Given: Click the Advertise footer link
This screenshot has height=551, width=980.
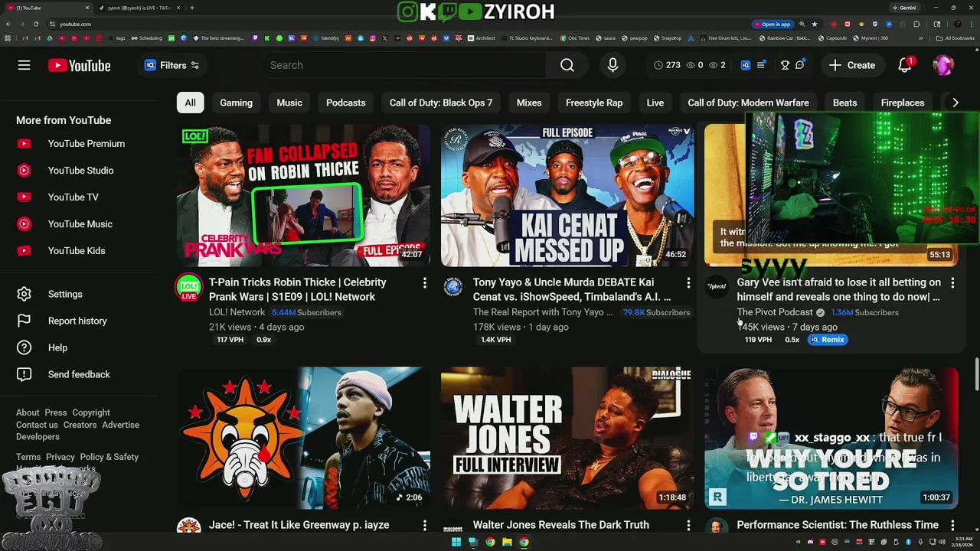Looking at the screenshot, I should pyautogui.click(x=121, y=425).
